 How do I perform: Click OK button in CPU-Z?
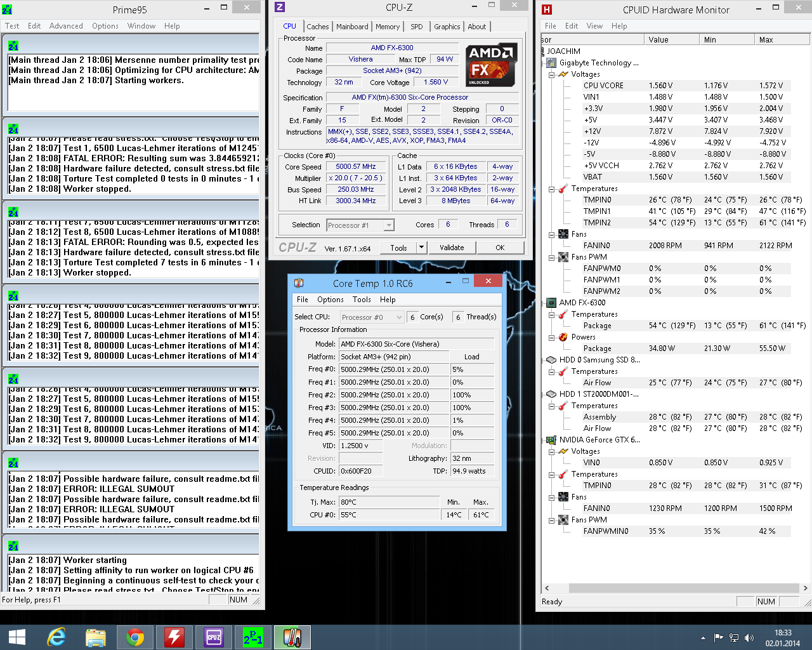(500, 248)
